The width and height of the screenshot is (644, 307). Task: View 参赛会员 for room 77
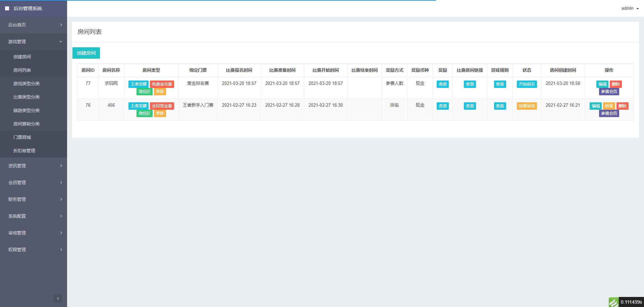pyautogui.click(x=609, y=92)
